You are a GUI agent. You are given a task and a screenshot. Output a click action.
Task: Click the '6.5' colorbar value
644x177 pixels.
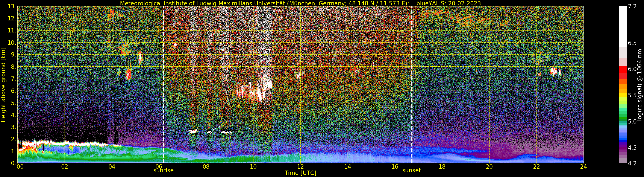[632, 43]
